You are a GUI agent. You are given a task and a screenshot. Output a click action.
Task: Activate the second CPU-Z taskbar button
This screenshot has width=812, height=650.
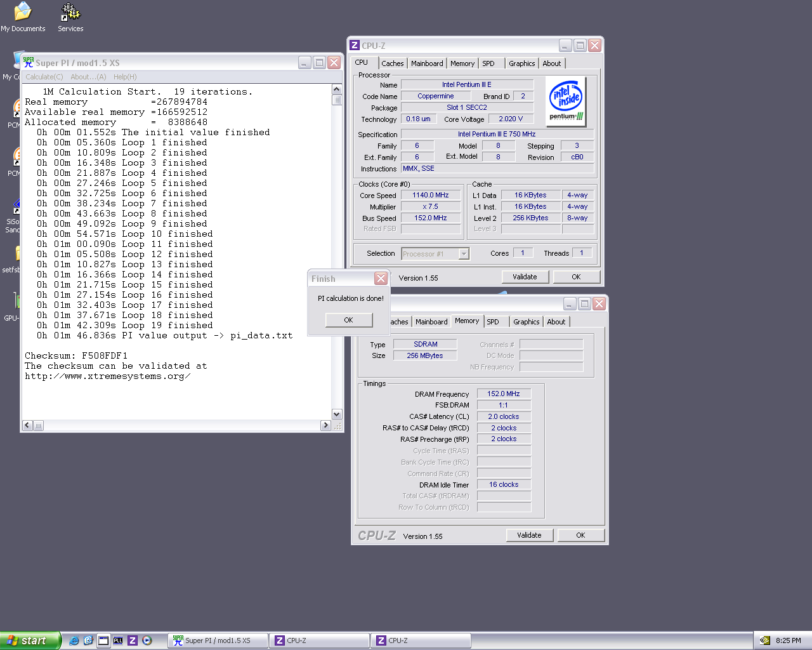(x=421, y=640)
